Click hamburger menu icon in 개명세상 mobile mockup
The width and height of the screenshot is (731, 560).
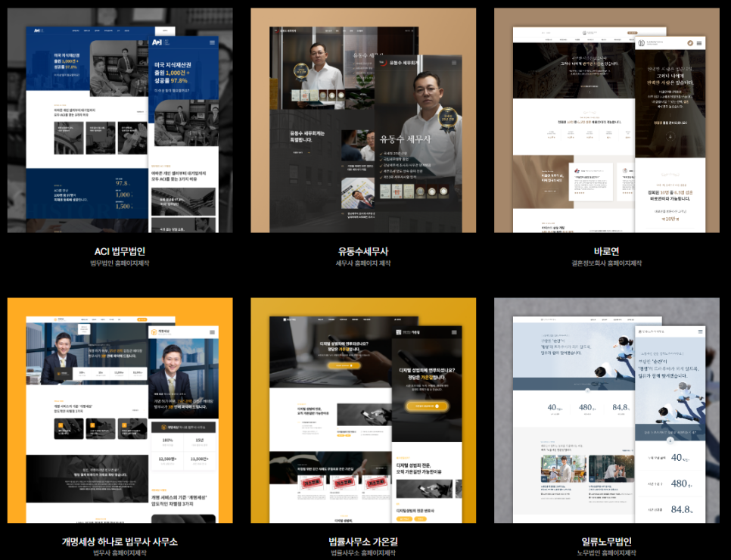tap(212, 332)
